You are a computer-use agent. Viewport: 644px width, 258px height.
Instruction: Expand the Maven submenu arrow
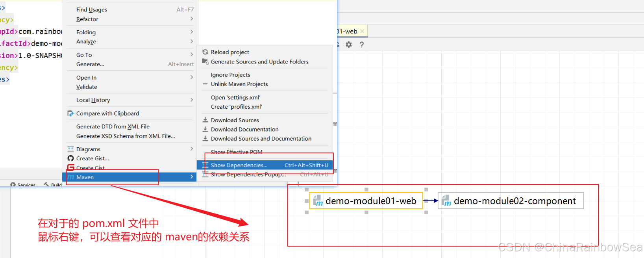(x=192, y=177)
